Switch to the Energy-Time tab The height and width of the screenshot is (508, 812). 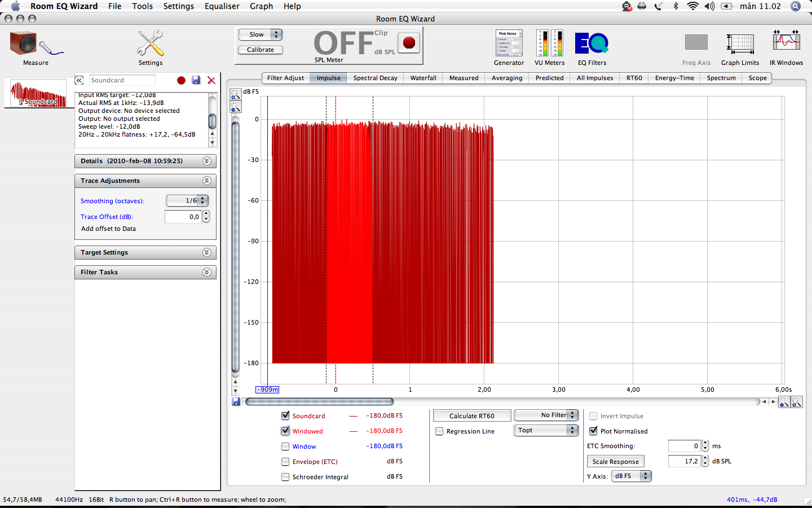point(674,78)
